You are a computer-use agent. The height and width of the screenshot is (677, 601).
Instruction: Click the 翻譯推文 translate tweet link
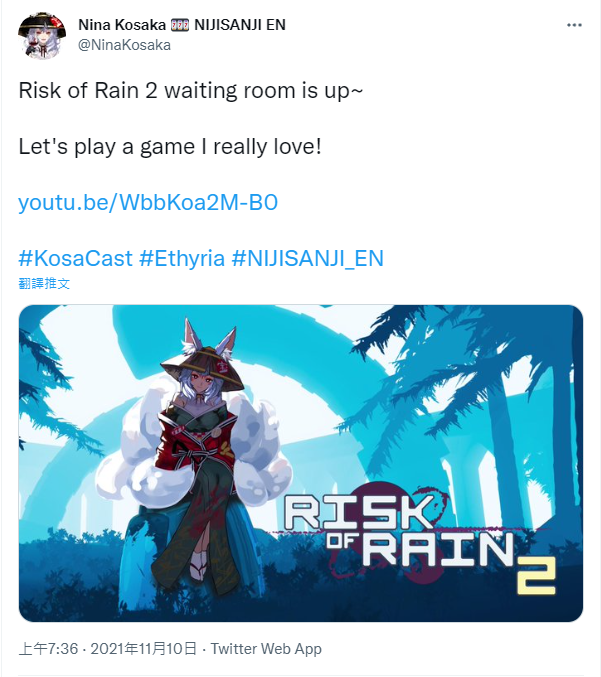coord(44,284)
